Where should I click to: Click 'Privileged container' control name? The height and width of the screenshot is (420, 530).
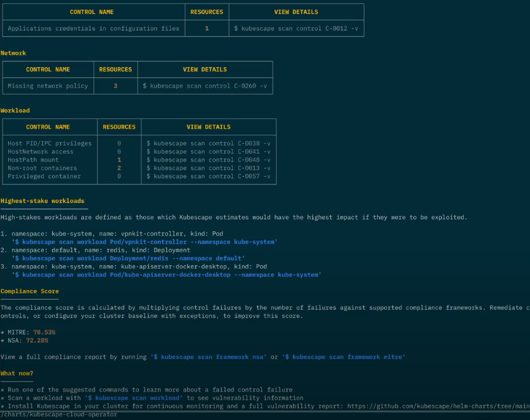44,176
